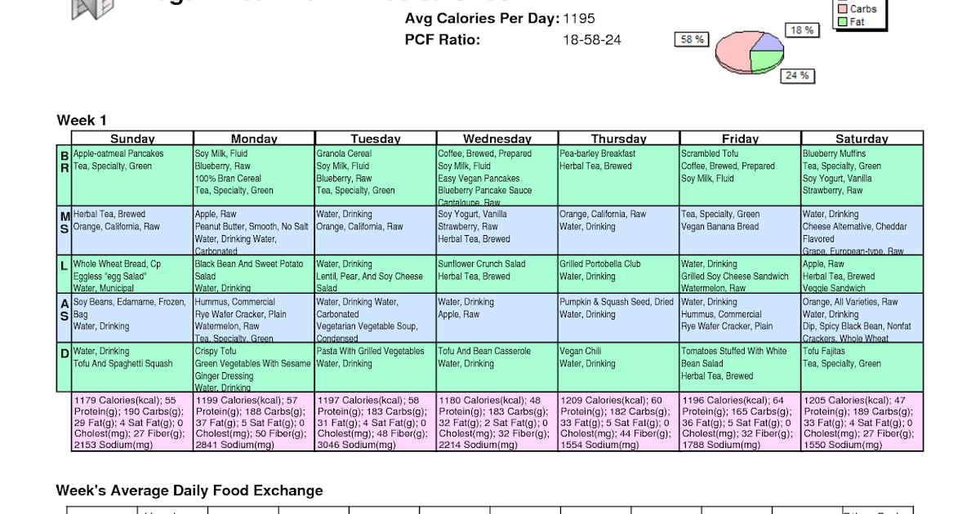Select the Wednesday column header

pos(497,139)
